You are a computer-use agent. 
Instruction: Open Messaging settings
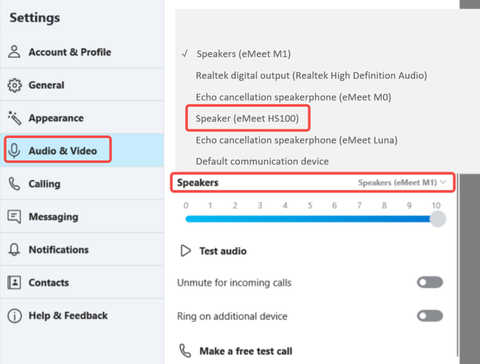pyautogui.click(x=82, y=217)
